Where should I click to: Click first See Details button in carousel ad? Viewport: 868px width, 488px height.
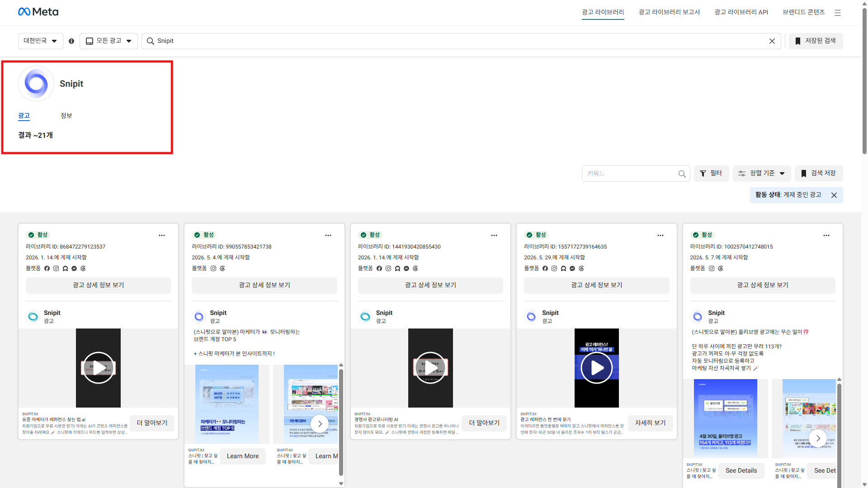click(741, 471)
